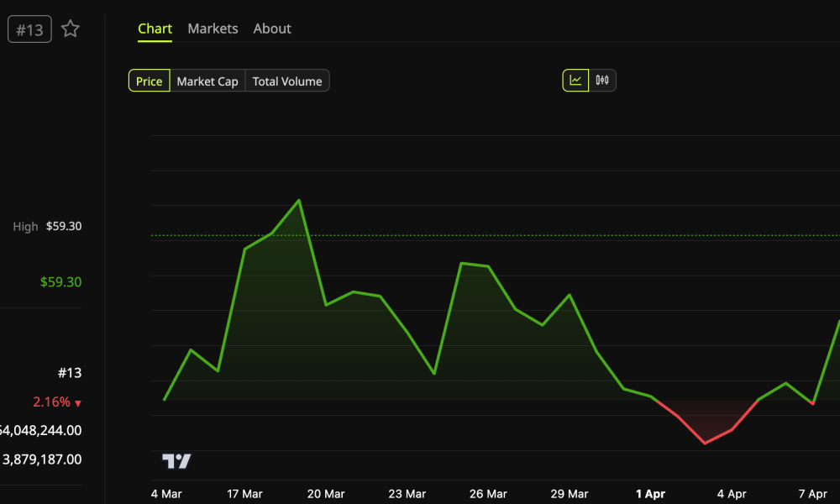Viewport: 840px width, 504px height.
Task: Click the 1 Apr axis label
Action: (651, 494)
